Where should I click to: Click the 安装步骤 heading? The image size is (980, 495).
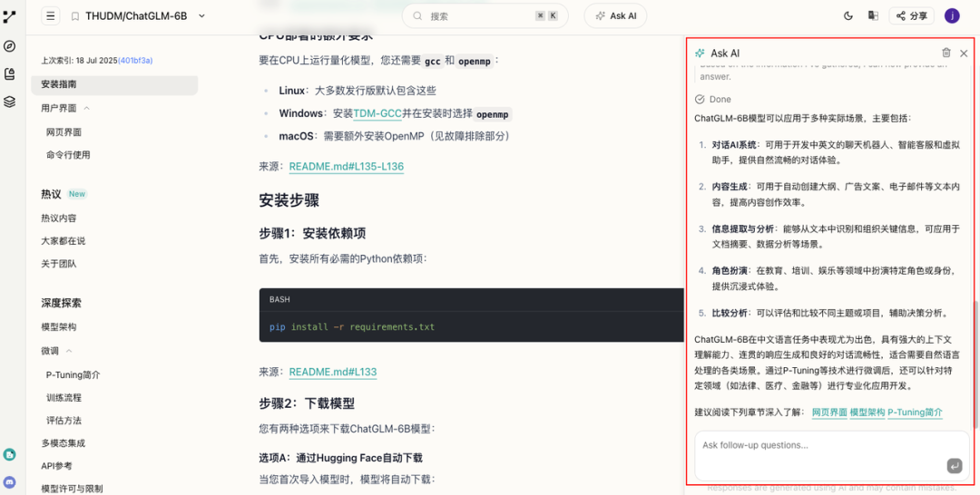pos(289,200)
